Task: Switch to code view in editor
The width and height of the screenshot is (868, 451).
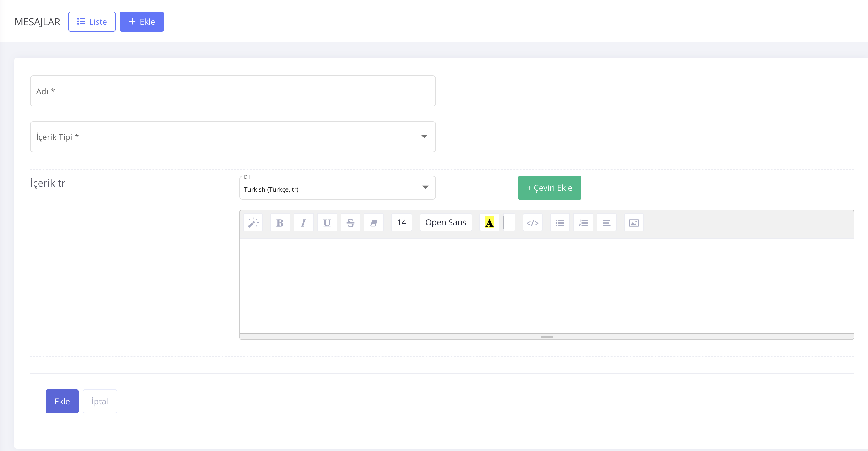Action: pyautogui.click(x=532, y=223)
